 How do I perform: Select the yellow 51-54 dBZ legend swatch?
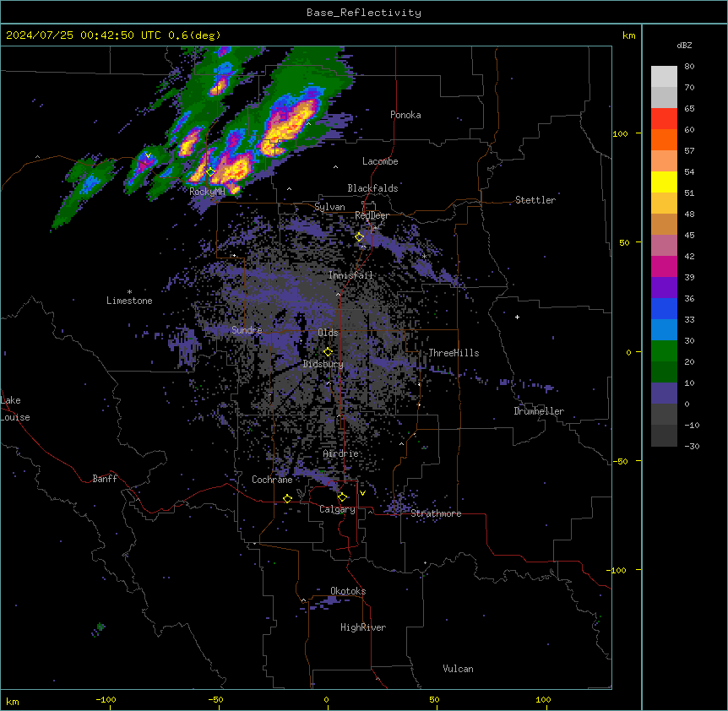click(x=664, y=182)
